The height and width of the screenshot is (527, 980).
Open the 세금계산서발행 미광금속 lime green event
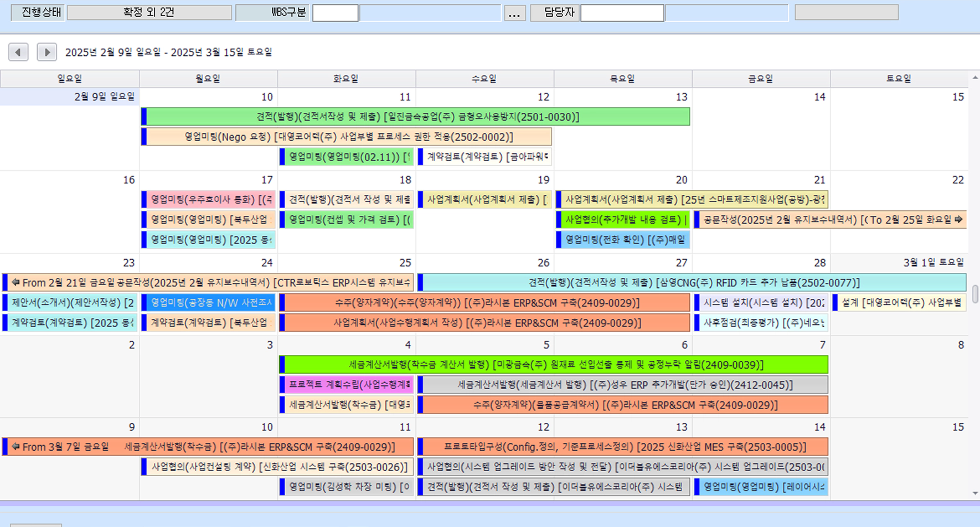coord(555,364)
